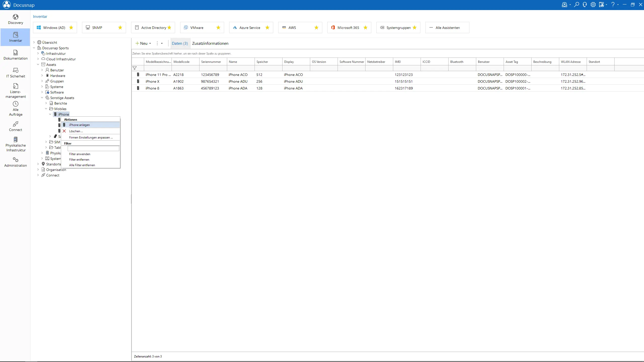This screenshot has height=362, width=644.
Task: Collapse the Assets tree node
Action: pyautogui.click(x=38, y=65)
